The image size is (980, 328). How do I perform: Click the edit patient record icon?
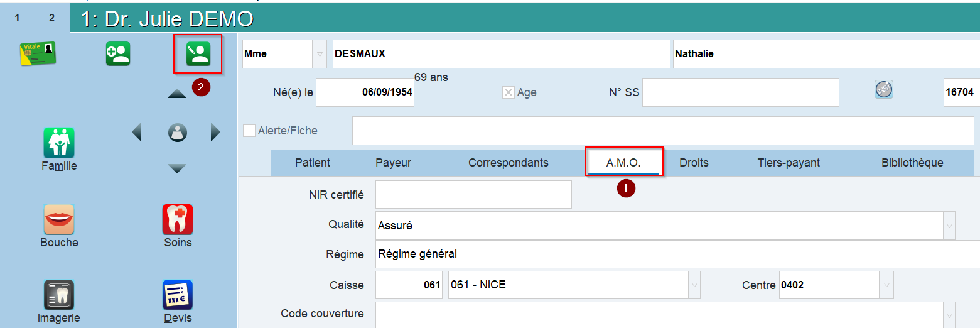[x=198, y=54]
